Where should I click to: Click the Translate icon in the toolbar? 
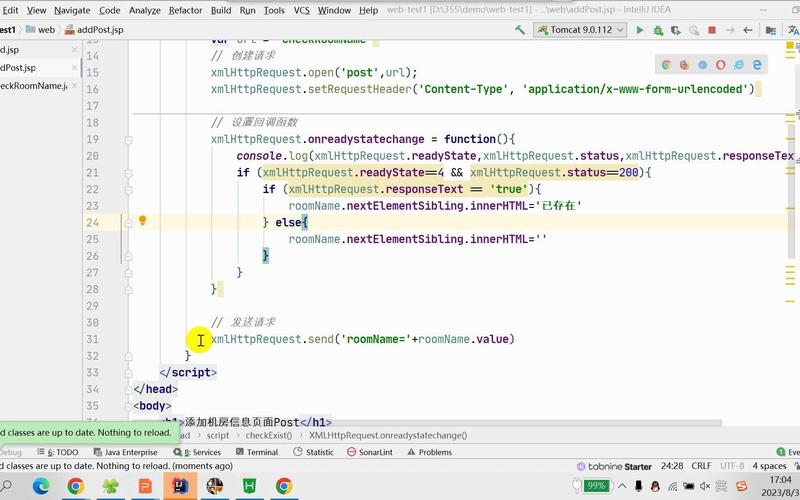pyautogui.click(x=793, y=30)
